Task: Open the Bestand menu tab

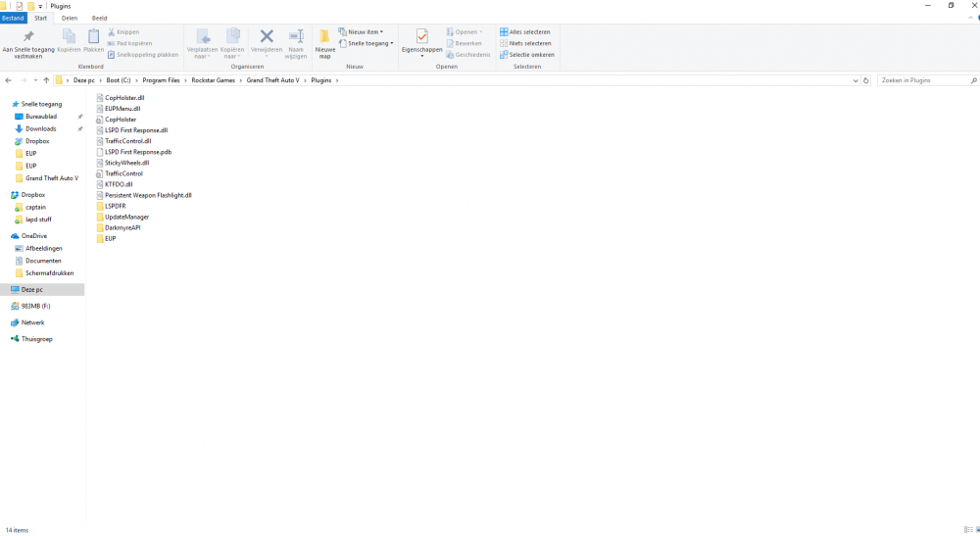Action: pos(13,18)
